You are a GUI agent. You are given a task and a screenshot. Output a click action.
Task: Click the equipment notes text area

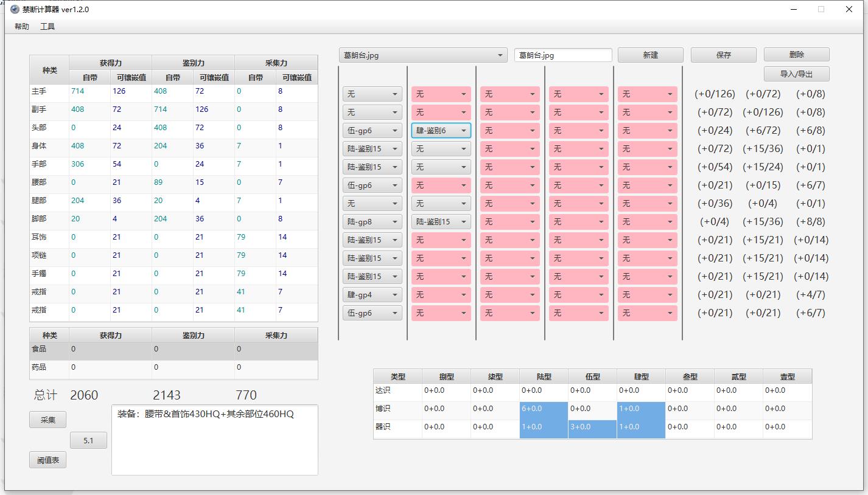pos(214,444)
